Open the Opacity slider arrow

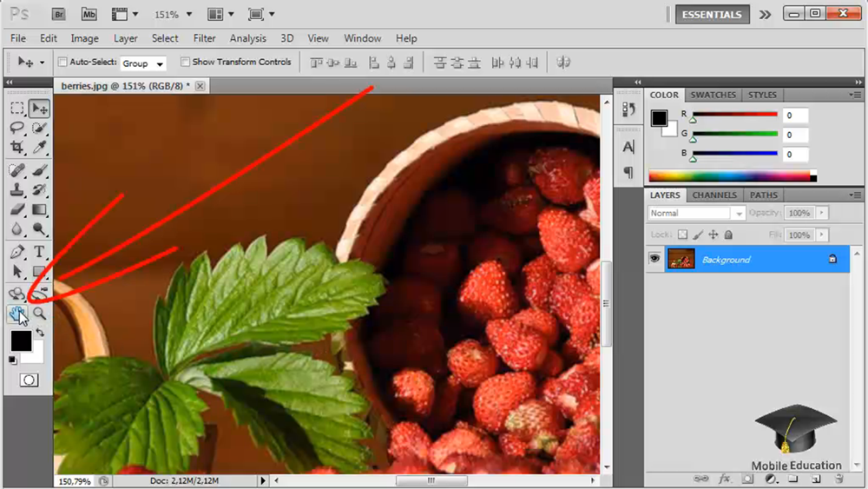821,213
